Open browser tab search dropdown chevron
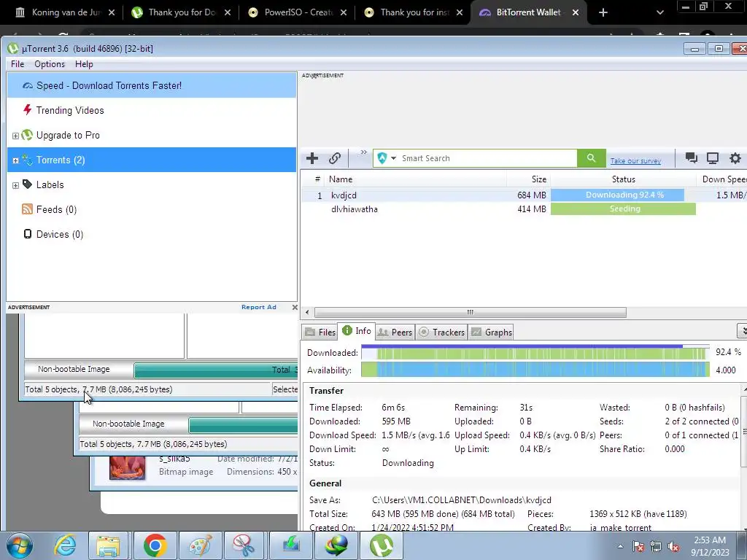The width and height of the screenshot is (747, 560). [659, 12]
